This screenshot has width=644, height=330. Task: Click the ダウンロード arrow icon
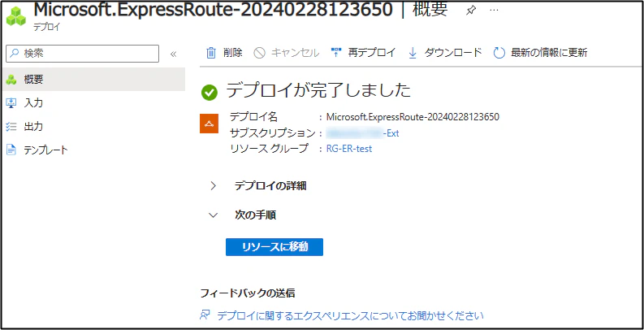tap(413, 53)
